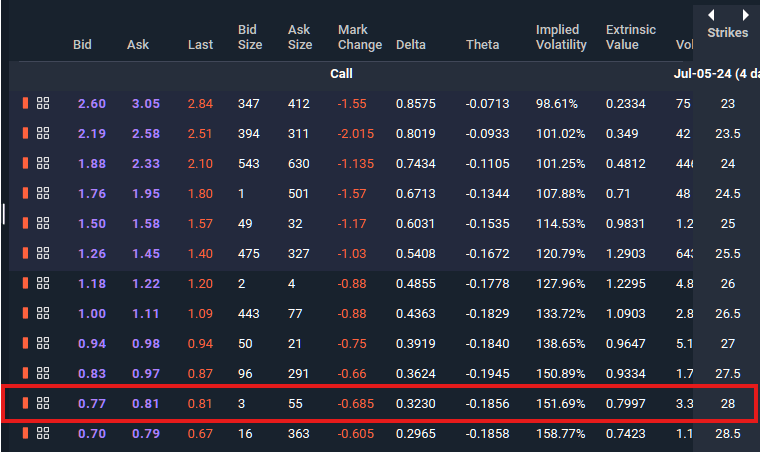Collapse the Jul-05-24 expiration group
760x452 pixels.
click(x=715, y=73)
